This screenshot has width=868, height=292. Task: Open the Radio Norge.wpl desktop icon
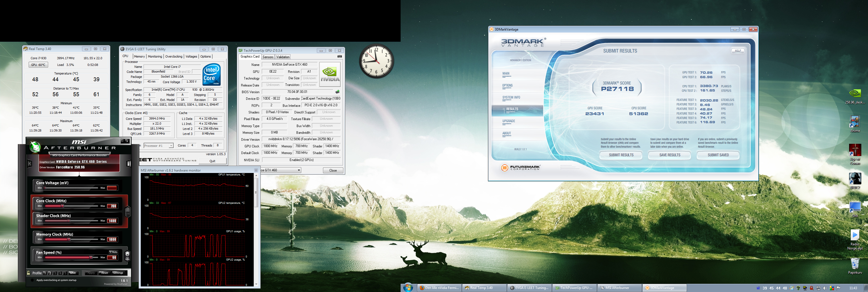click(855, 240)
